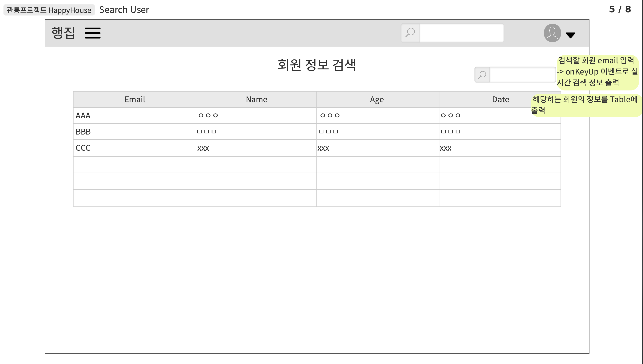643x364 pixels.
Task: Select the Name column header
Action: click(256, 99)
